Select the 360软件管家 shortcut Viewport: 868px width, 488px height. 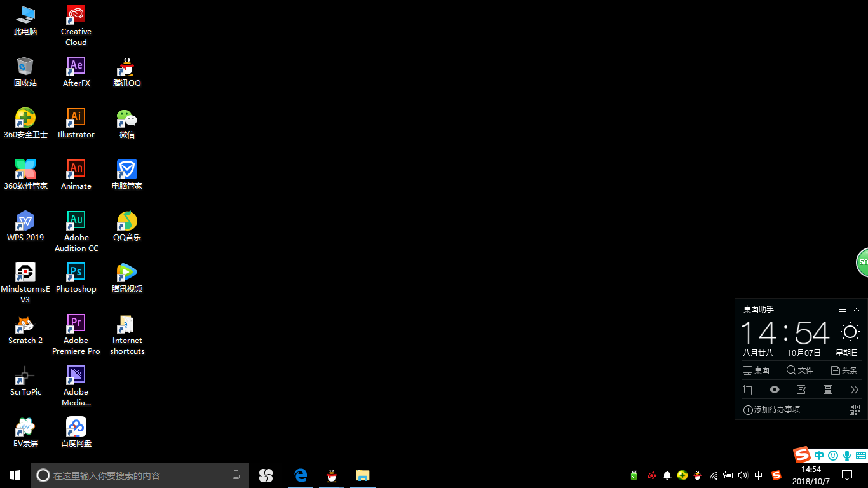[x=25, y=175]
